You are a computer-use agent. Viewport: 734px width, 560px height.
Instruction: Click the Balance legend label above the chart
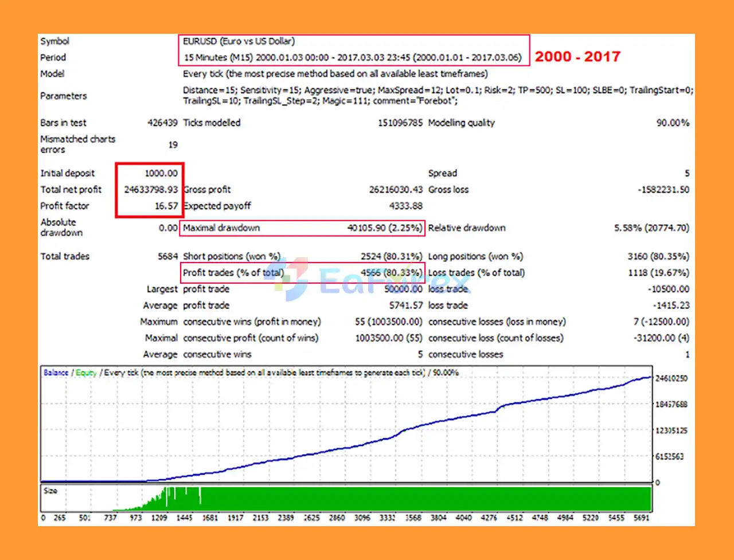tap(56, 373)
